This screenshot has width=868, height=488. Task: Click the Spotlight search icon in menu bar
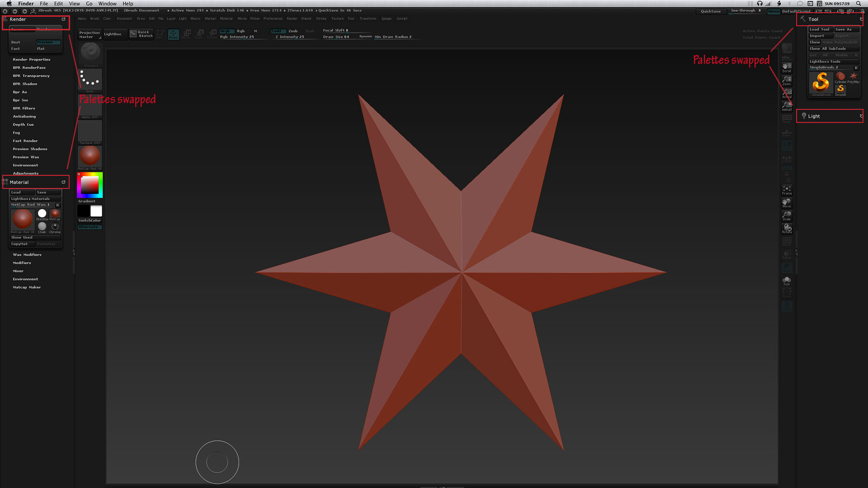858,4
